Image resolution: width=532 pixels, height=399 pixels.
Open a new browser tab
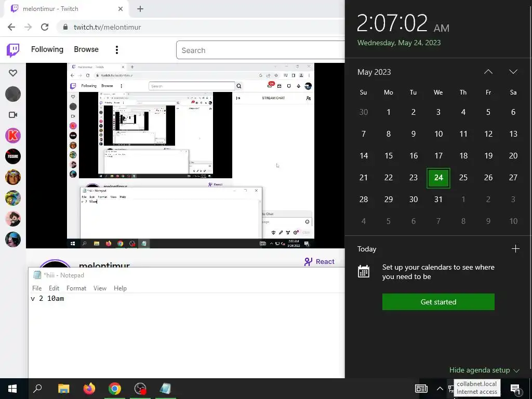[x=140, y=9]
